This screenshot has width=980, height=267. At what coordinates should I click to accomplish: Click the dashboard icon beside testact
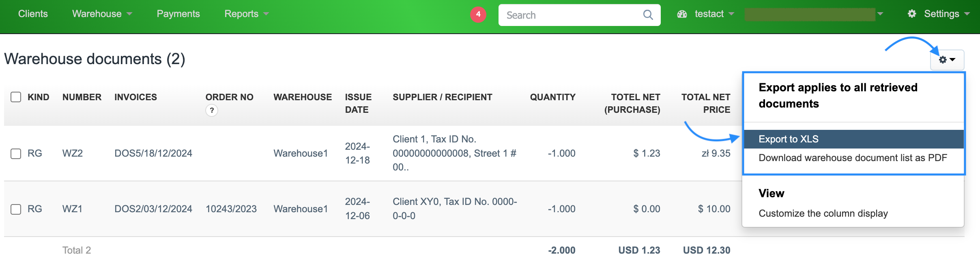pyautogui.click(x=682, y=14)
